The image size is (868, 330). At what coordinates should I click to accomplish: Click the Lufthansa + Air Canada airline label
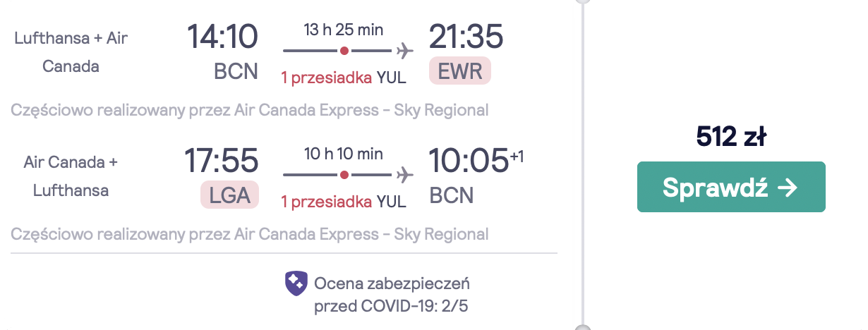click(71, 53)
